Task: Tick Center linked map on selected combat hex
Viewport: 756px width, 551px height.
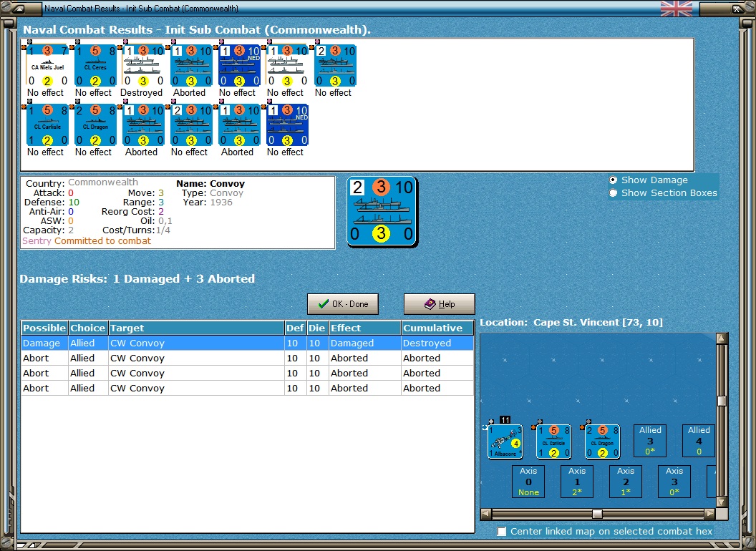Action: tap(502, 531)
